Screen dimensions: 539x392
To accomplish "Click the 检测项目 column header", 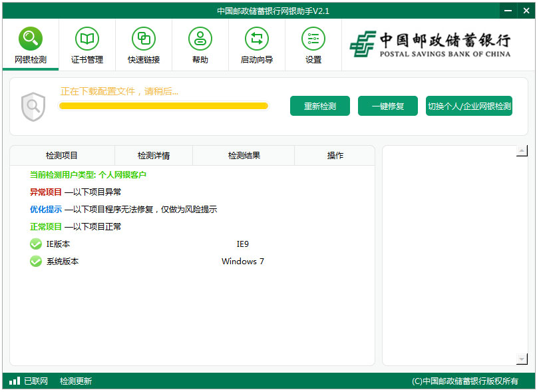I will (x=63, y=156).
